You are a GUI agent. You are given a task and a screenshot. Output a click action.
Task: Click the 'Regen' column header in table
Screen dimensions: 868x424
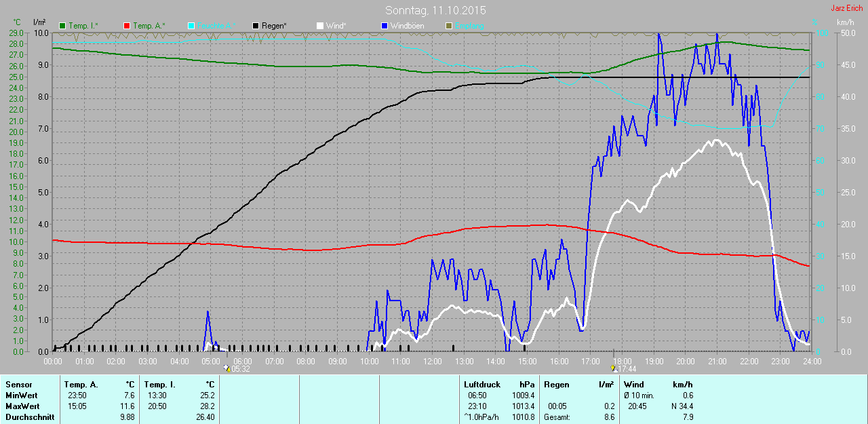pyautogui.click(x=556, y=385)
